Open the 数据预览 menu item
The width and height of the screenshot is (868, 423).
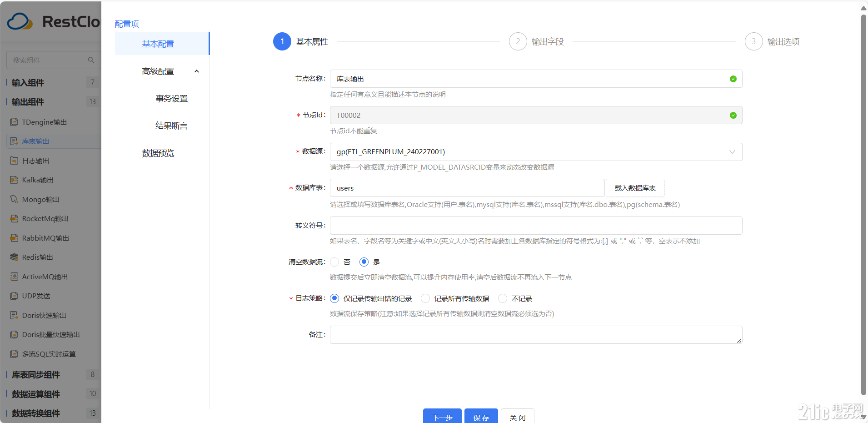point(158,153)
